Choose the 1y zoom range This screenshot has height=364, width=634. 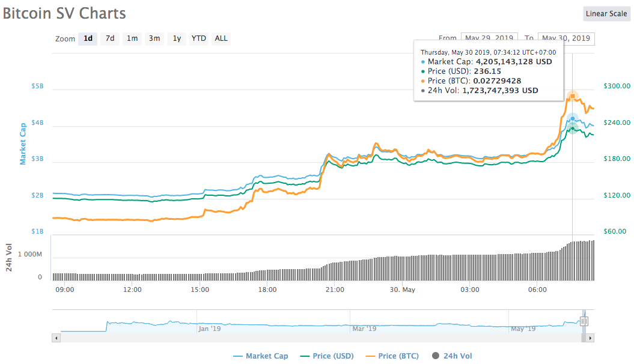[177, 38]
